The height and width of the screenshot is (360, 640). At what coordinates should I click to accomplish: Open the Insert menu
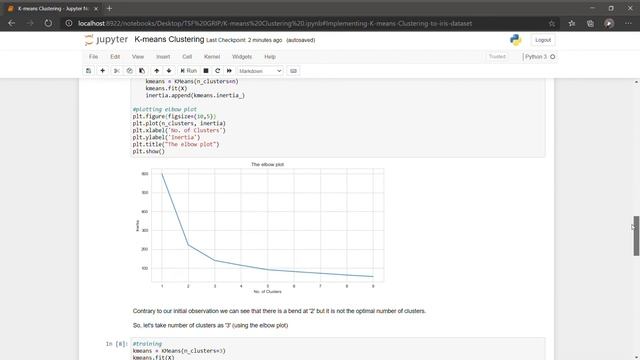point(163,57)
